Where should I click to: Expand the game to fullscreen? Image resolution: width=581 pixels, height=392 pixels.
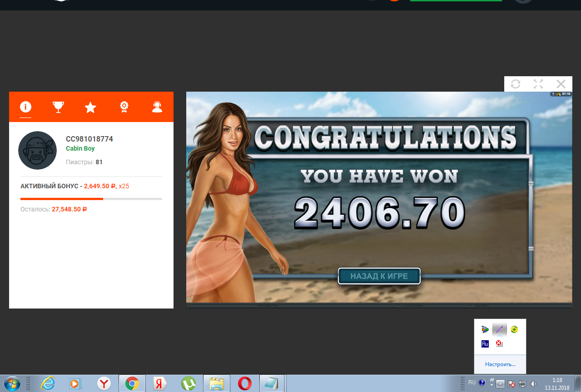[x=538, y=84]
